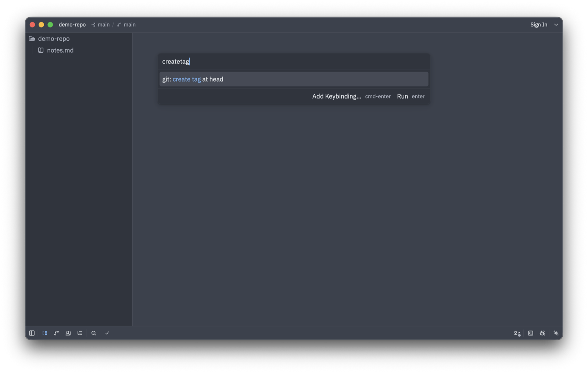Open the Git Panel branch icon in status bar
This screenshot has height=373, width=588.
tap(57, 333)
